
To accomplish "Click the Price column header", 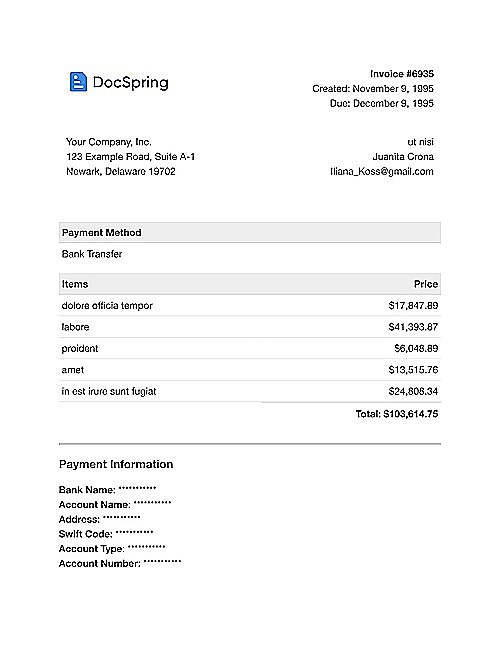I will (426, 284).
